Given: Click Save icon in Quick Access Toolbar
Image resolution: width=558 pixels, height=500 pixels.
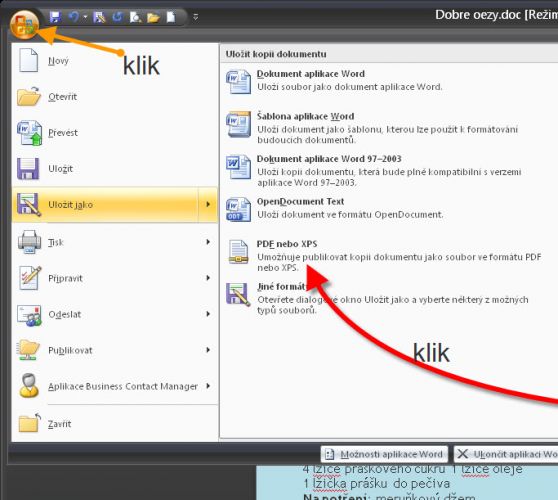Looking at the screenshot, I should pyautogui.click(x=55, y=17).
